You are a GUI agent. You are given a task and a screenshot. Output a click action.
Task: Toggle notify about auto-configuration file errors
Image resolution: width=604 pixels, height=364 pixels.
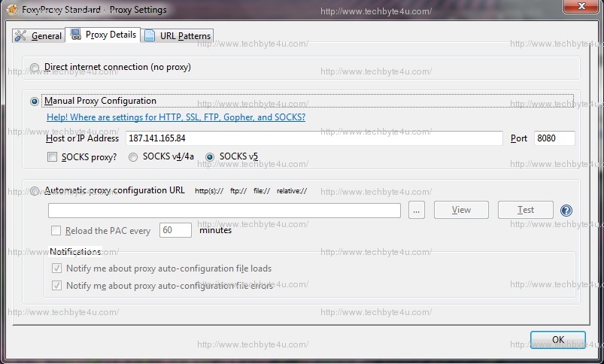[56, 286]
